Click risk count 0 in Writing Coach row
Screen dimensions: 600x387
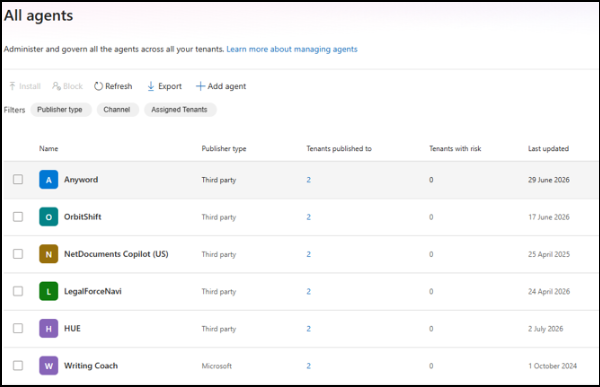pos(431,366)
